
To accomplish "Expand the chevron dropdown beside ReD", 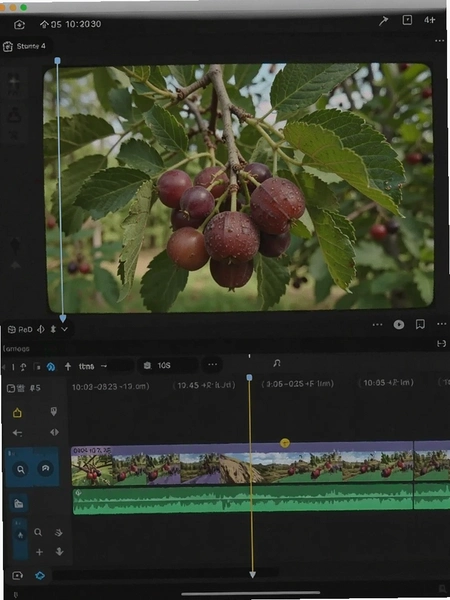I will (64, 329).
